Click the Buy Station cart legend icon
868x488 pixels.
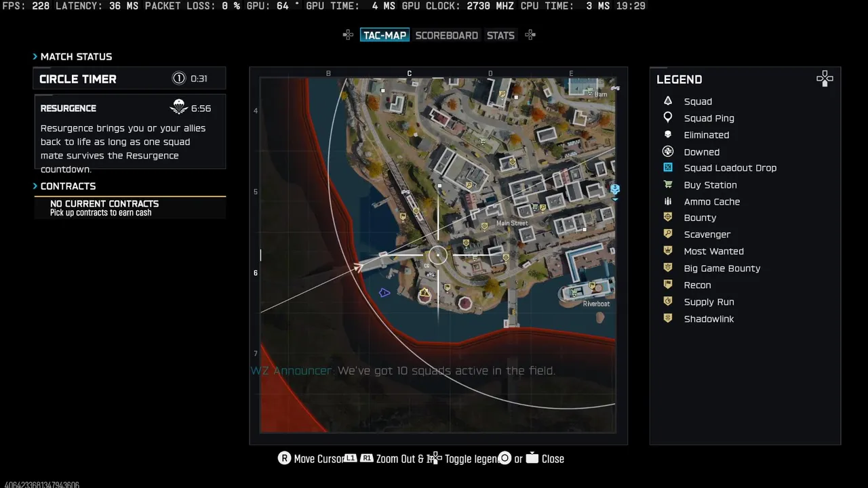pyautogui.click(x=668, y=184)
